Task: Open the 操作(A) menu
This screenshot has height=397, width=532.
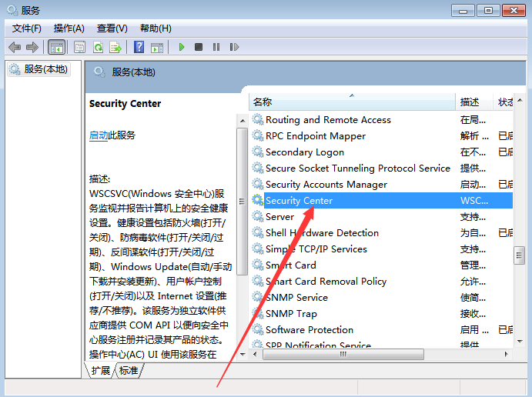Action: [69, 28]
